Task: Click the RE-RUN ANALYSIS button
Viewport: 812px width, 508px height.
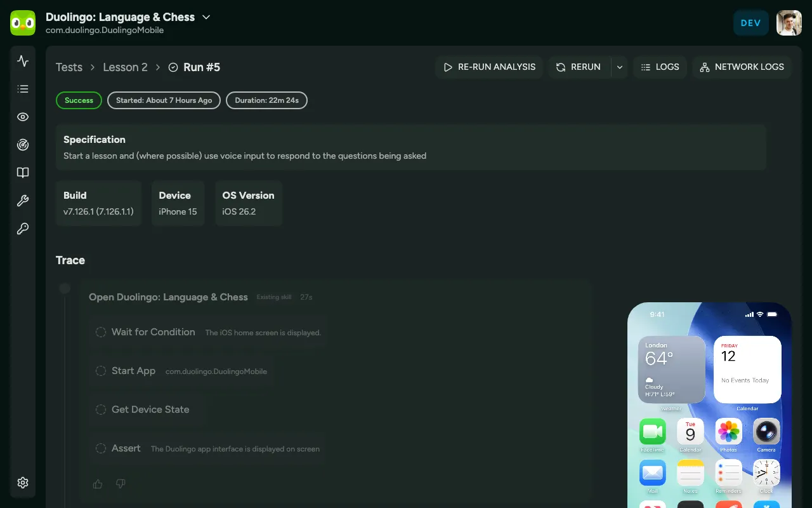Action: (489, 67)
